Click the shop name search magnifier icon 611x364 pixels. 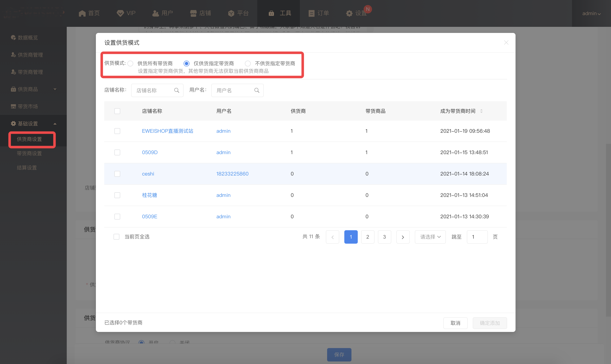click(x=176, y=91)
